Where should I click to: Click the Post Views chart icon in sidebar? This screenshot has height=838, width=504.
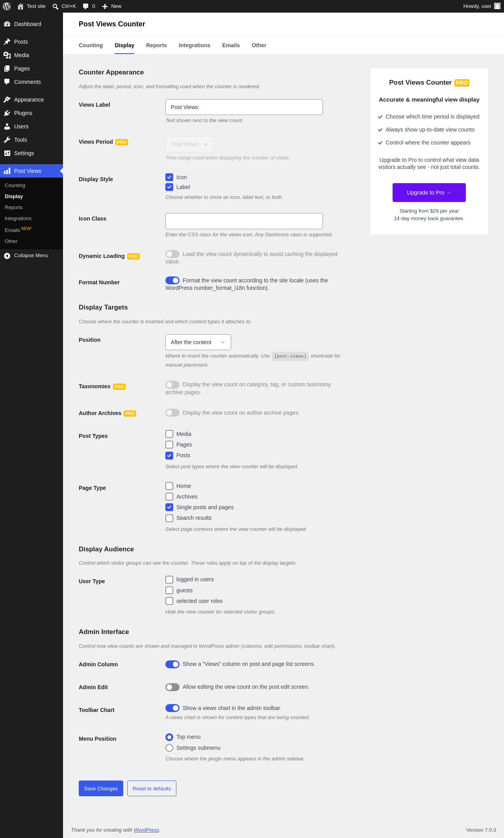pyautogui.click(x=7, y=171)
